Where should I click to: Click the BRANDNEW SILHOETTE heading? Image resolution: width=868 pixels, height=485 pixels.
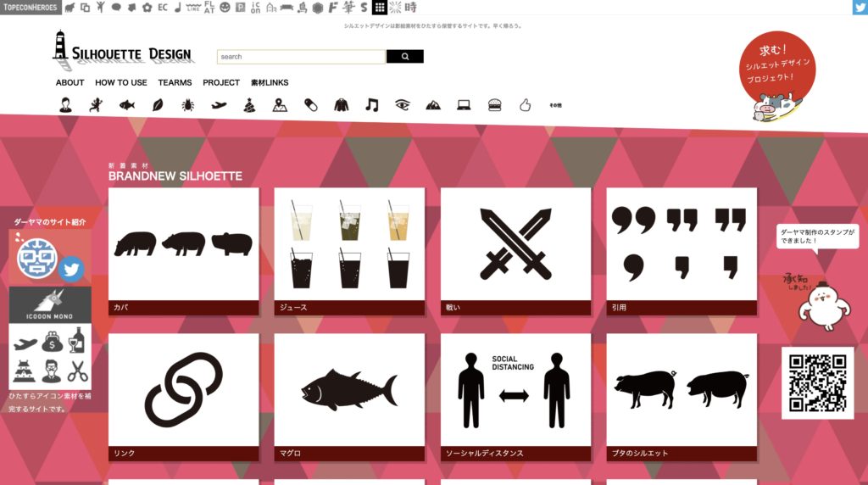click(x=175, y=176)
